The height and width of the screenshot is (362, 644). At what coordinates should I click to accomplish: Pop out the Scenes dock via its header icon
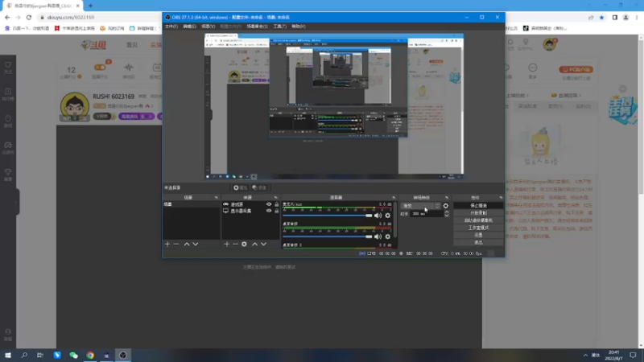[x=216, y=197]
